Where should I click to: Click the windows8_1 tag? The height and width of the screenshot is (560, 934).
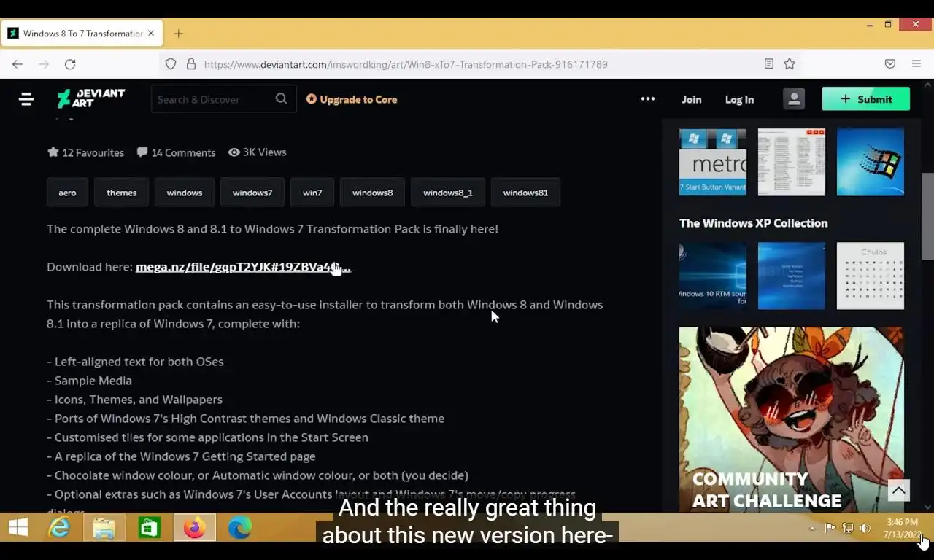pyautogui.click(x=448, y=192)
